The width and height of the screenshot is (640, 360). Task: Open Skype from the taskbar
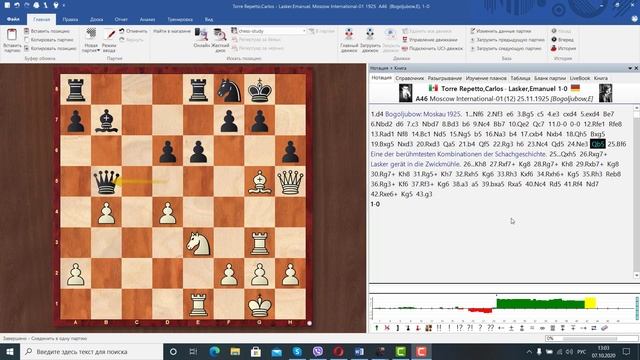point(297,351)
